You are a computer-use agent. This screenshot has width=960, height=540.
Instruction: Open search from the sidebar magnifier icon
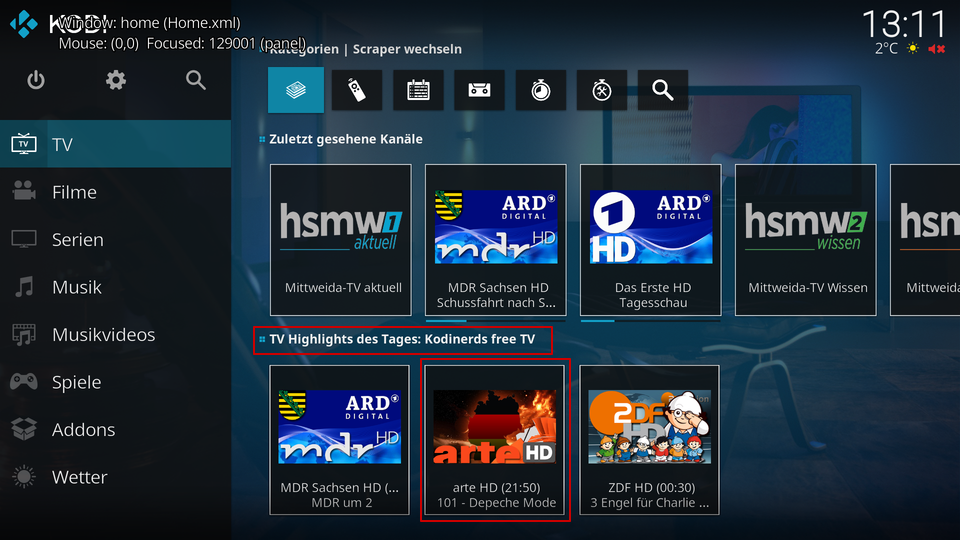point(195,80)
